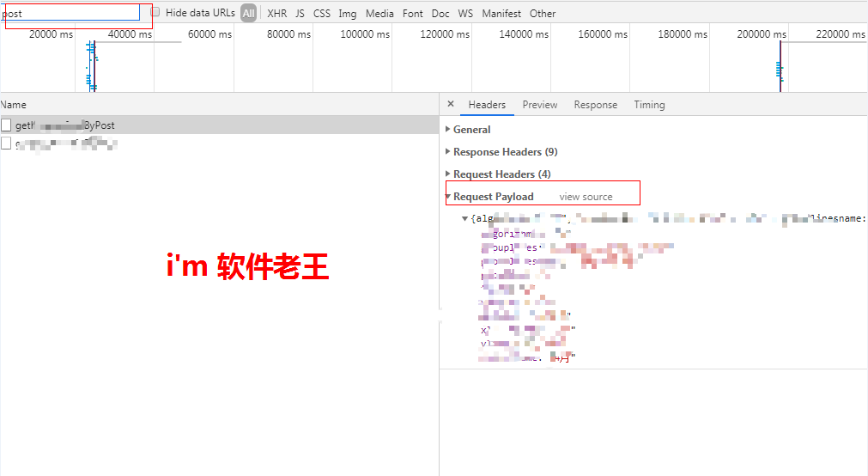Switch to the Response tab
The image size is (868, 476).
click(x=596, y=105)
